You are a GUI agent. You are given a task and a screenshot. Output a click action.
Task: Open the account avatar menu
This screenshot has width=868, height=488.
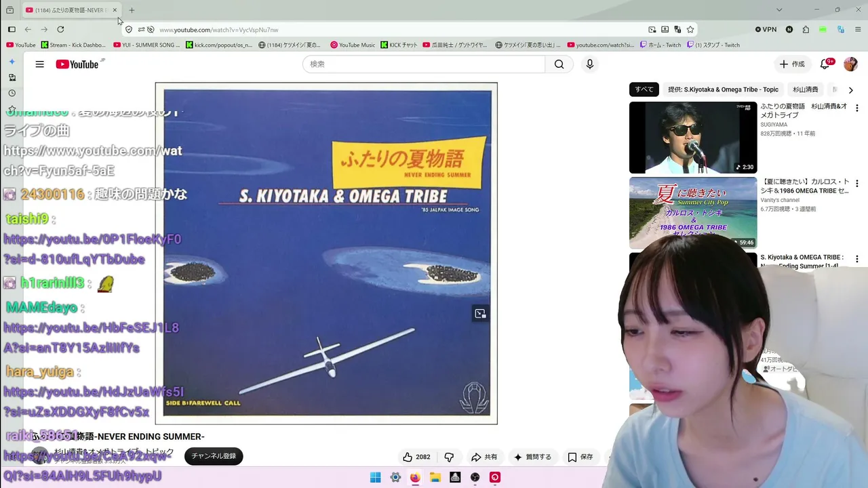point(850,64)
